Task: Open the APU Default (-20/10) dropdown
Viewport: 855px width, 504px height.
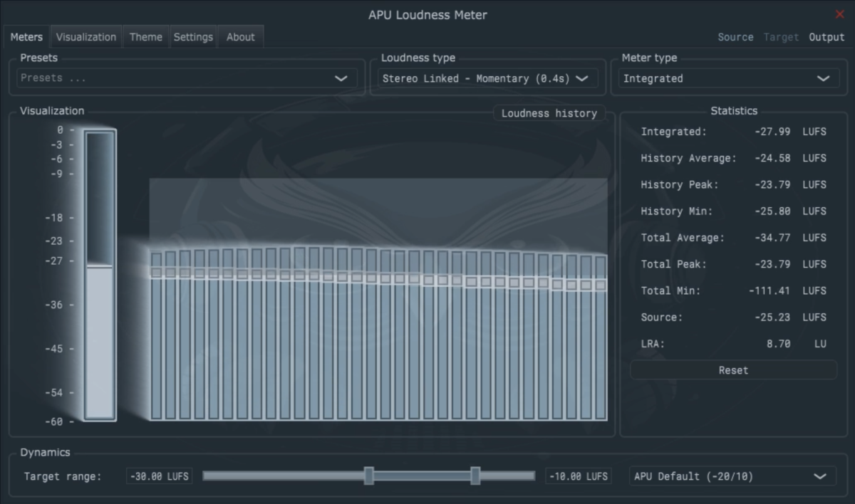Action: coord(732,476)
